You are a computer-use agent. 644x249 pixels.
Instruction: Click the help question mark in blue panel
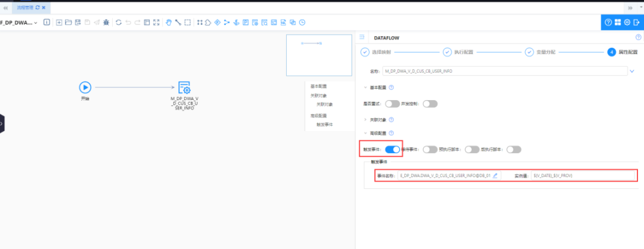609,23
